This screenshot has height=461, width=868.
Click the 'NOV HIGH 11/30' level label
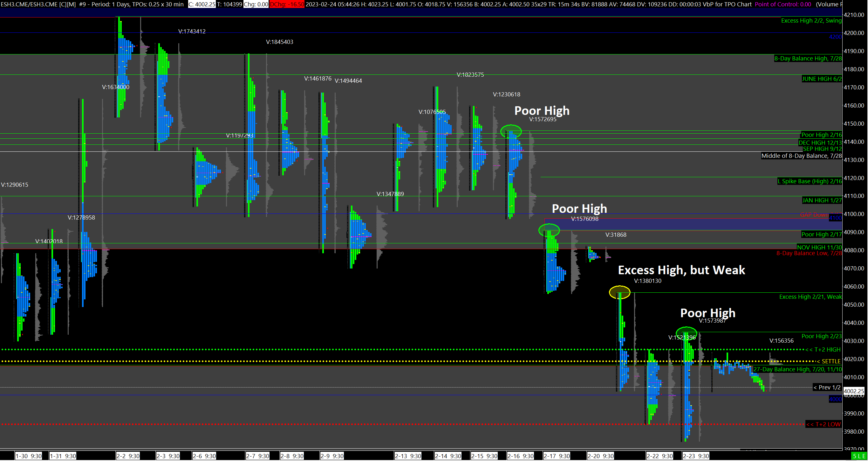coord(819,247)
